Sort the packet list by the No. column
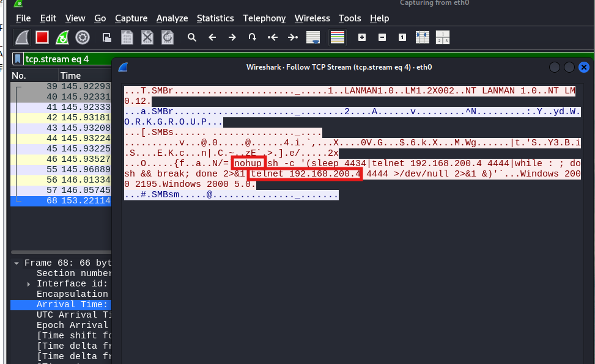Image resolution: width=595 pixels, height=364 pixels. [34, 76]
